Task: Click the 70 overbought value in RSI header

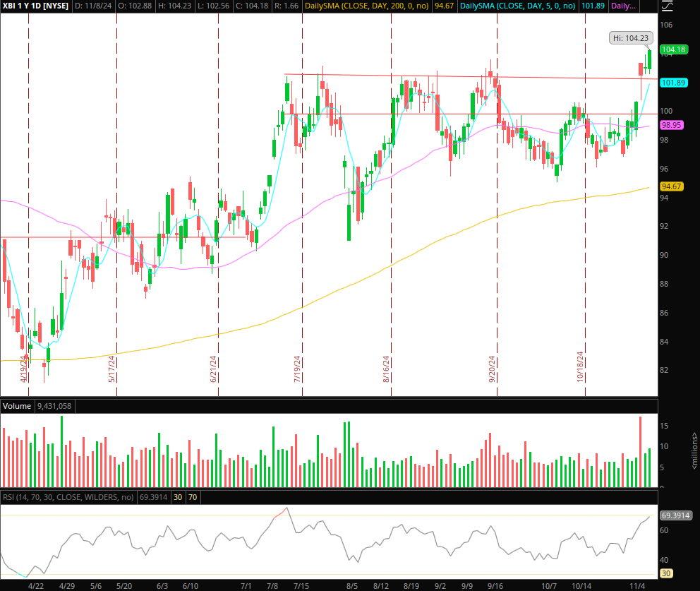Action: pos(193,497)
